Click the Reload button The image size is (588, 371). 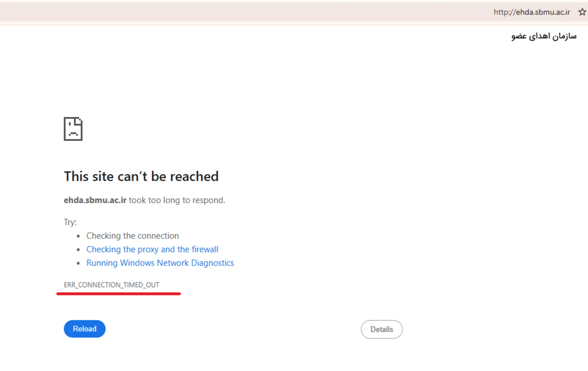tap(85, 329)
